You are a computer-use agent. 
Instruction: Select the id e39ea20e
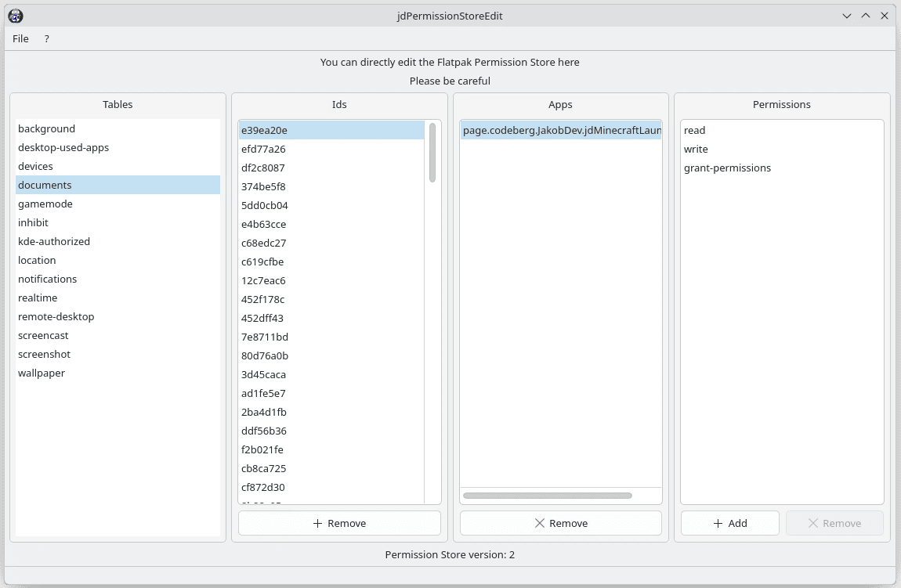(x=331, y=130)
